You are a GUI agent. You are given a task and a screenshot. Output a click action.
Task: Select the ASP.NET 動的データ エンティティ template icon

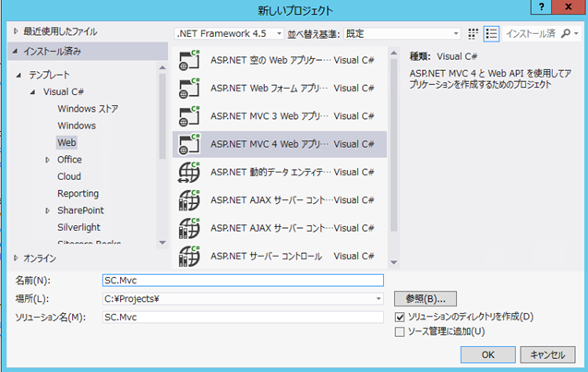189,172
